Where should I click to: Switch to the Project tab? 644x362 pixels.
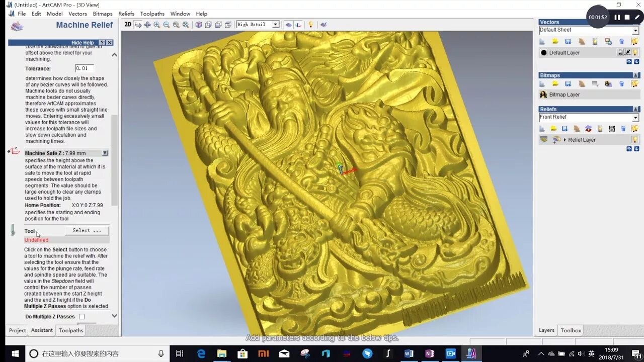point(17,330)
